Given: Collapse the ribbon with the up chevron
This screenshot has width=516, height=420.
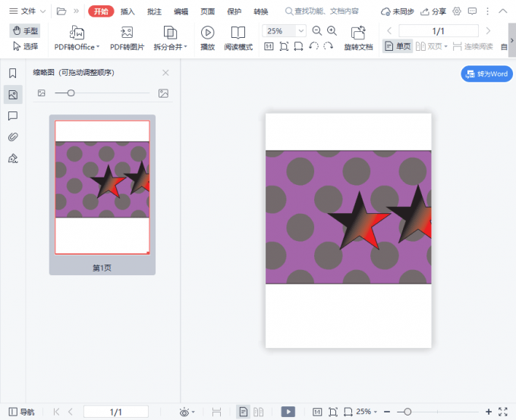Looking at the screenshot, I should [x=502, y=11].
